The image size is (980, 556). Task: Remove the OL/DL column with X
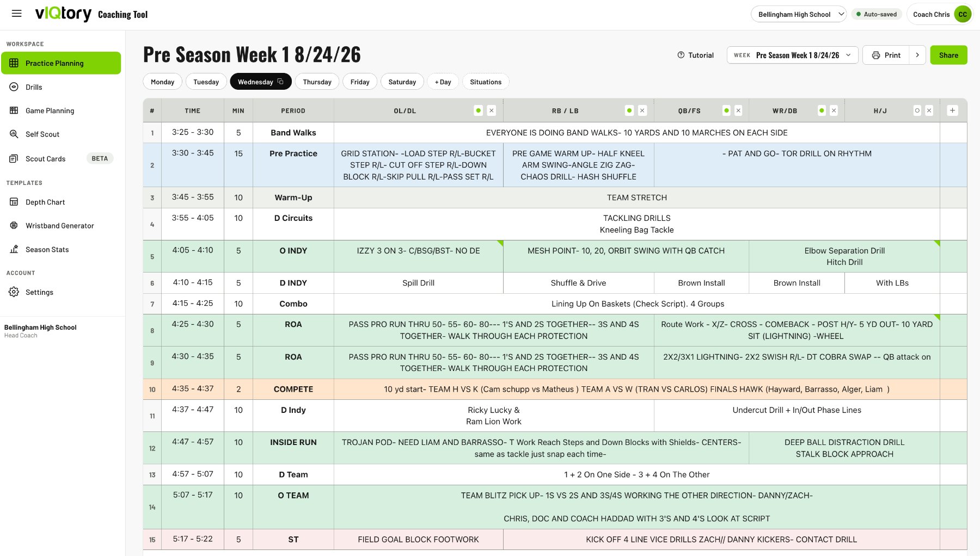[x=492, y=110]
